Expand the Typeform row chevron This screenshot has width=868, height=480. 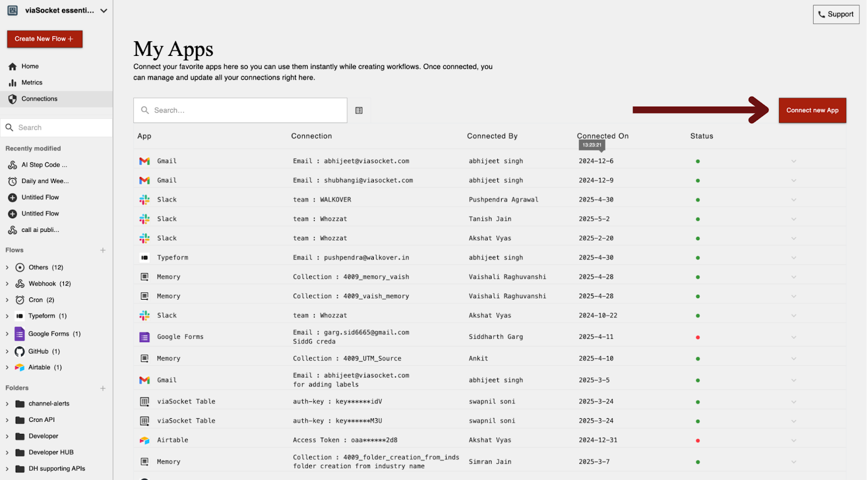pyautogui.click(x=794, y=258)
